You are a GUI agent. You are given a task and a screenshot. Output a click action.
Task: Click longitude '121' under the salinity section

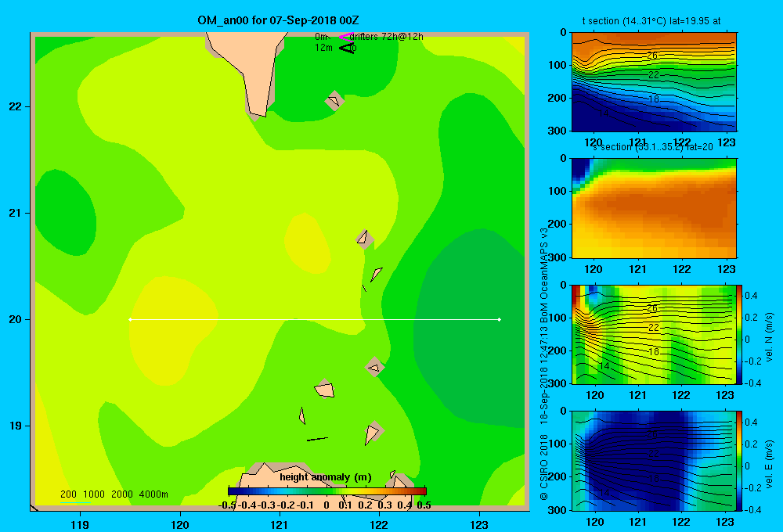637,269
